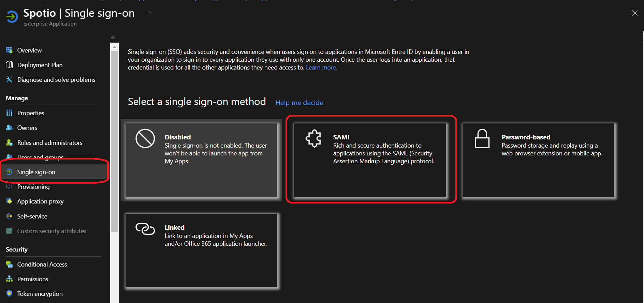644x303 pixels.
Task: Click the Permissions hierarchy icon
Action: coord(9,279)
